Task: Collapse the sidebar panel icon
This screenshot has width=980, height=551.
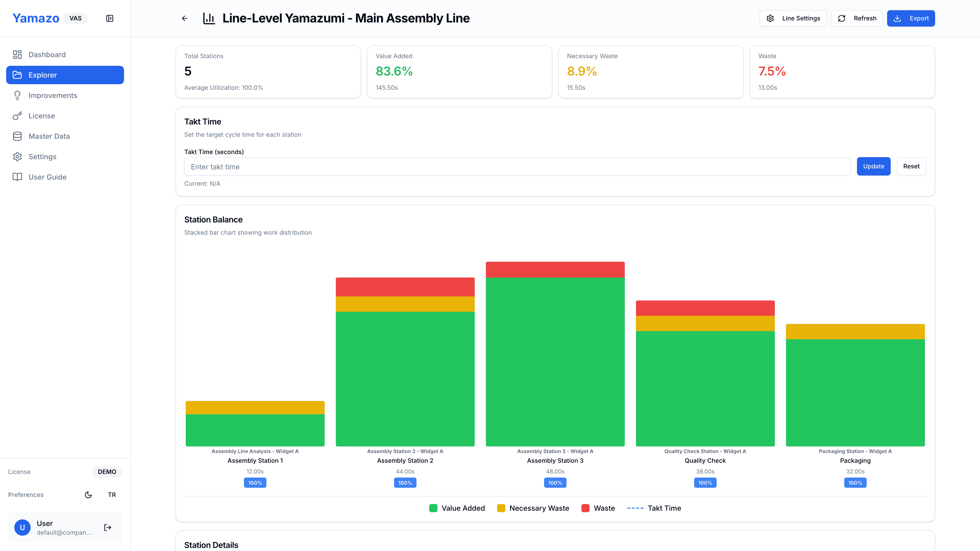Action: coord(109,18)
